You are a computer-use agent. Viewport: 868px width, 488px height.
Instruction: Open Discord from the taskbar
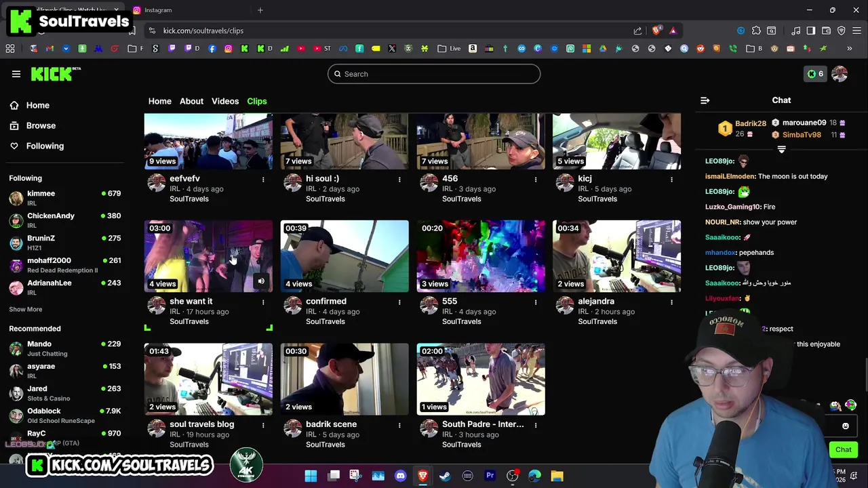pyautogui.click(x=401, y=476)
